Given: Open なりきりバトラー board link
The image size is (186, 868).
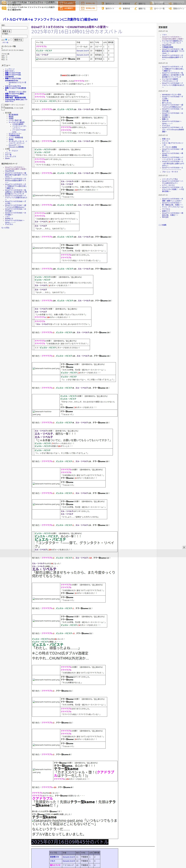Looking at the screenshot, I should click(x=15, y=134).
